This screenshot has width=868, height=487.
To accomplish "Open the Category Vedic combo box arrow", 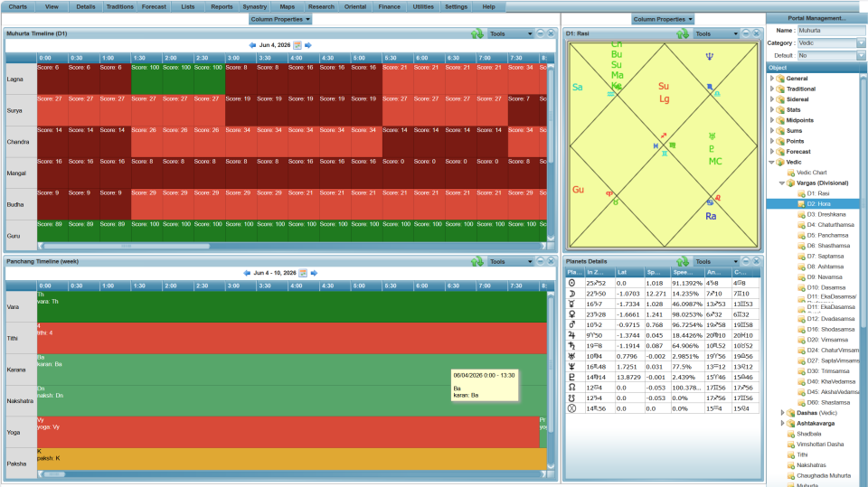I will coord(861,43).
